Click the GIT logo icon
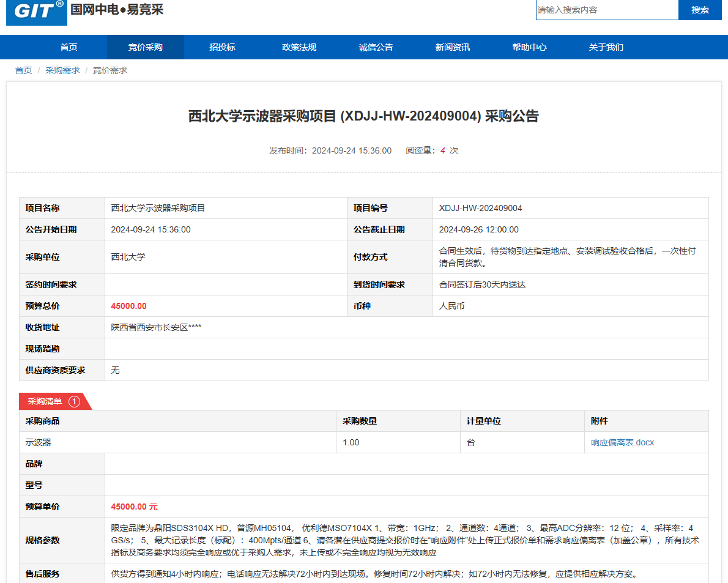The height and width of the screenshot is (583, 728). click(x=37, y=12)
